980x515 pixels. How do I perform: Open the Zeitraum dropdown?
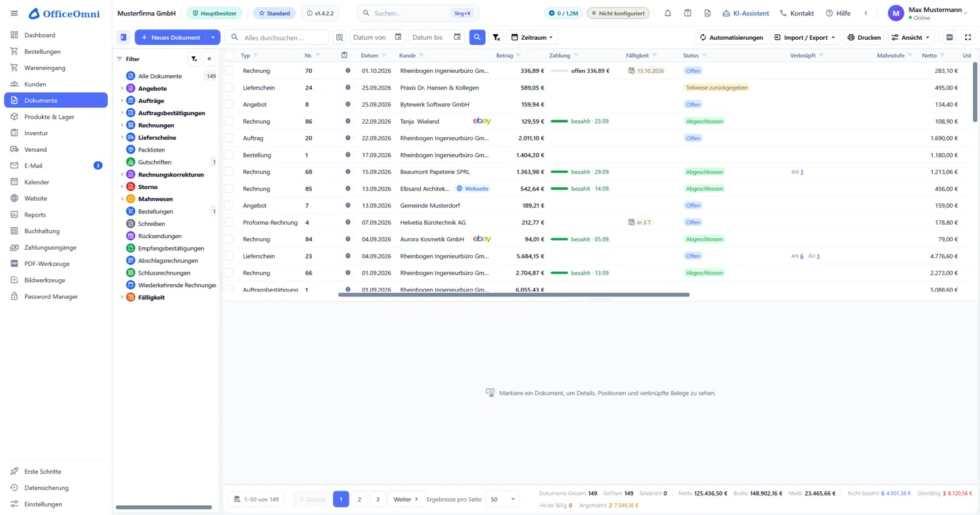point(532,37)
